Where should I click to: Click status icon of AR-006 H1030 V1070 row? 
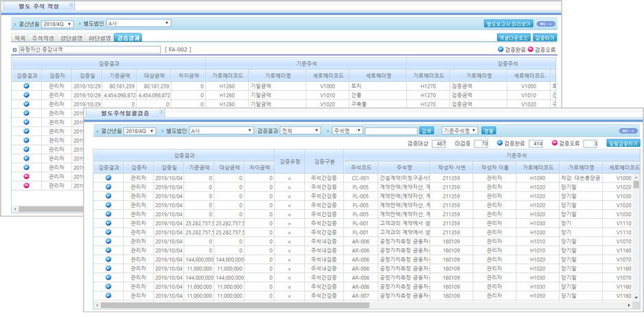pyautogui.click(x=108, y=277)
